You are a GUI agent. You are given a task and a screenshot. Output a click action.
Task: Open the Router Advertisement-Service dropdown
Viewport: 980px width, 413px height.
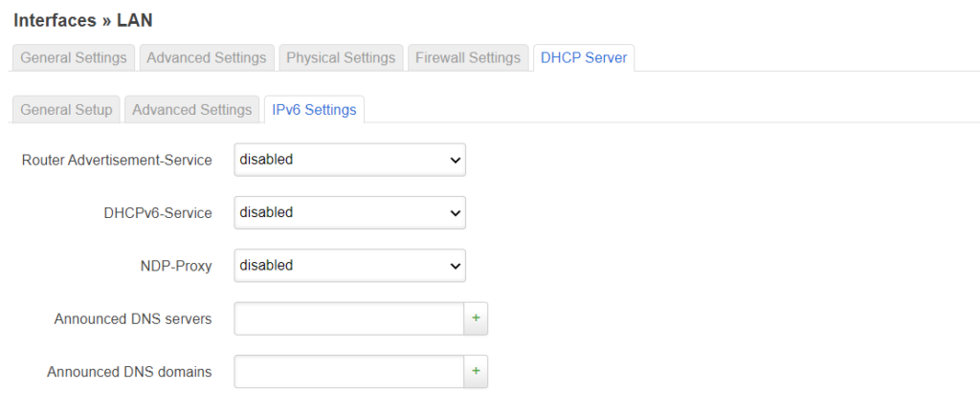(349, 161)
